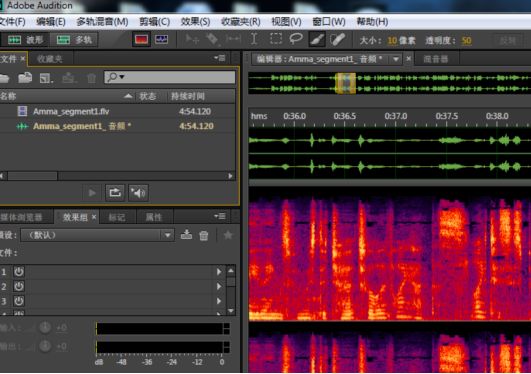Viewport: 531px width, 374px height.
Task: Select the Move tool
Action: tap(192, 40)
